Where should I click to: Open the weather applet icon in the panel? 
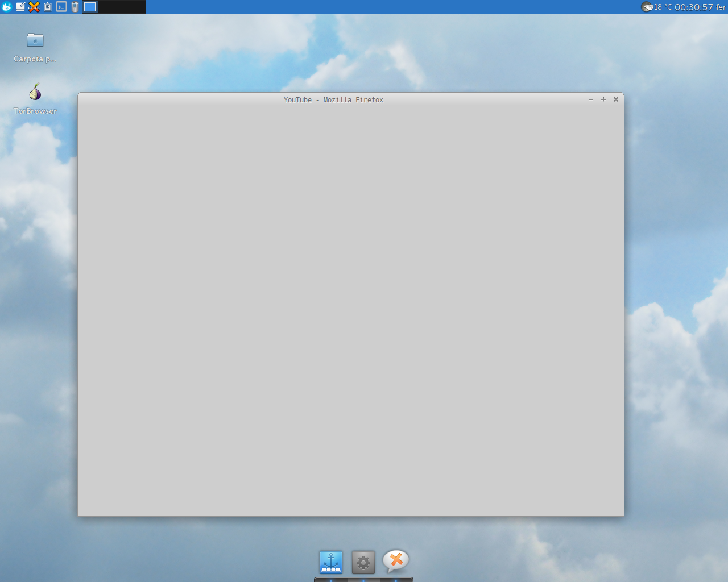pyautogui.click(x=647, y=7)
